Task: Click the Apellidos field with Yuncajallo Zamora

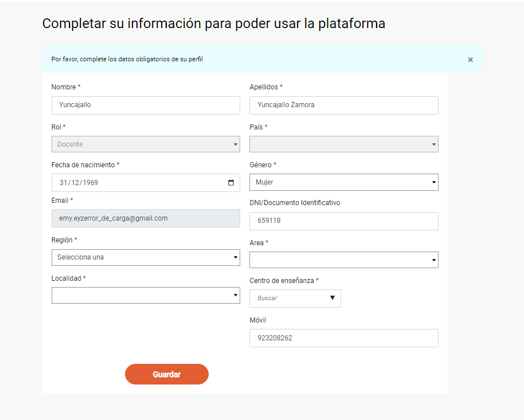Action: pyautogui.click(x=343, y=105)
